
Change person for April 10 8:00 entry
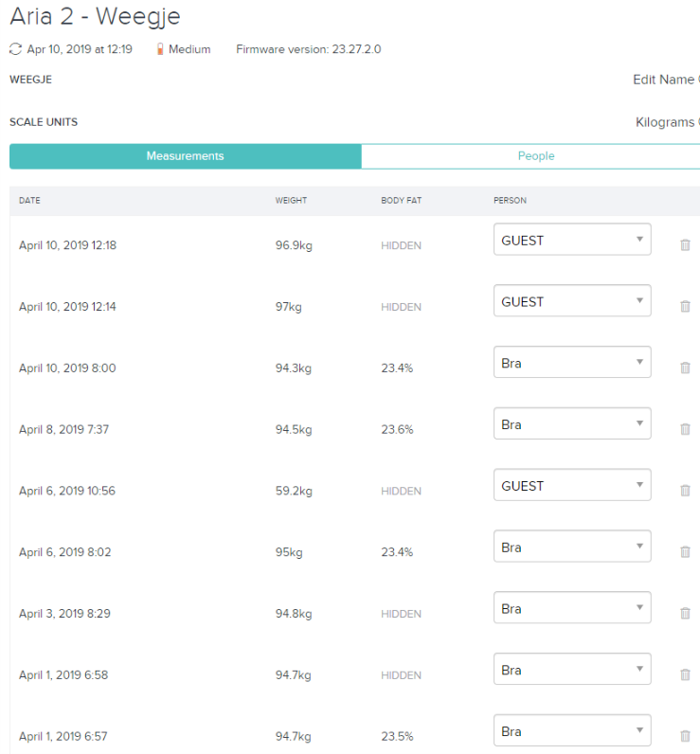(572, 362)
